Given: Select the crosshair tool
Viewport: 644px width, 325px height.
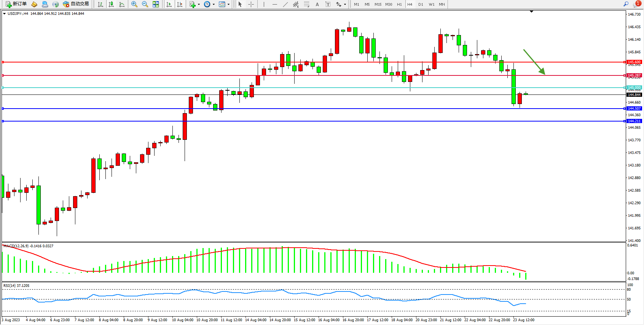Looking at the screenshot, I should click(x=251, y=4).
